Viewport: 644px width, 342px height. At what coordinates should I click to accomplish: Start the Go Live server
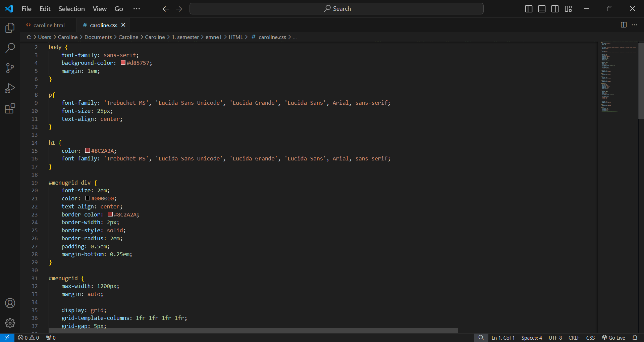coord(613,338)
